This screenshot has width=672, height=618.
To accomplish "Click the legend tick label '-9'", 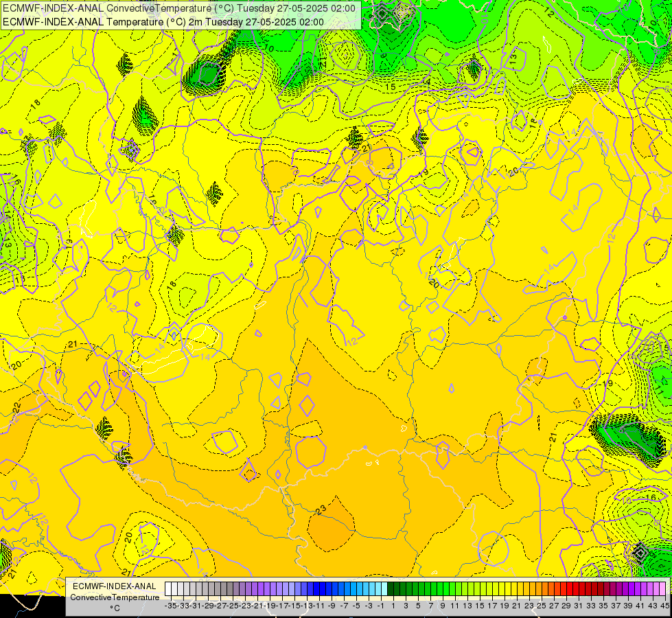I will tap(332, 606).
